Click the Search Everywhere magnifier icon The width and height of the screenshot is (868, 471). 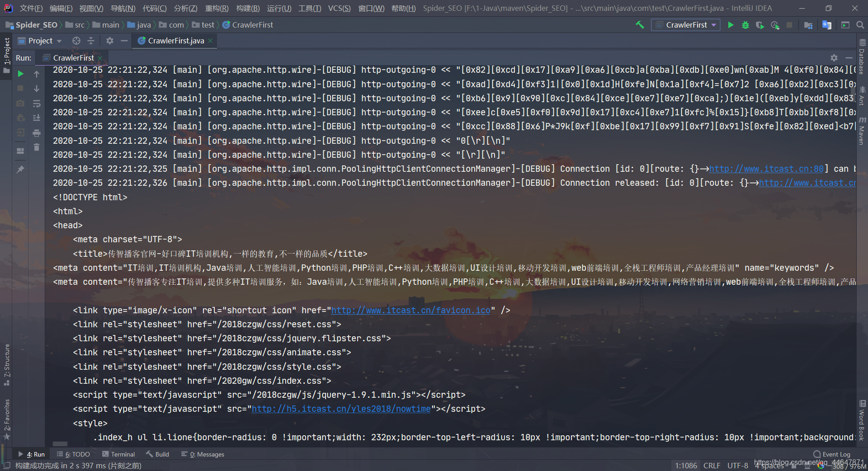pos(860,25)
